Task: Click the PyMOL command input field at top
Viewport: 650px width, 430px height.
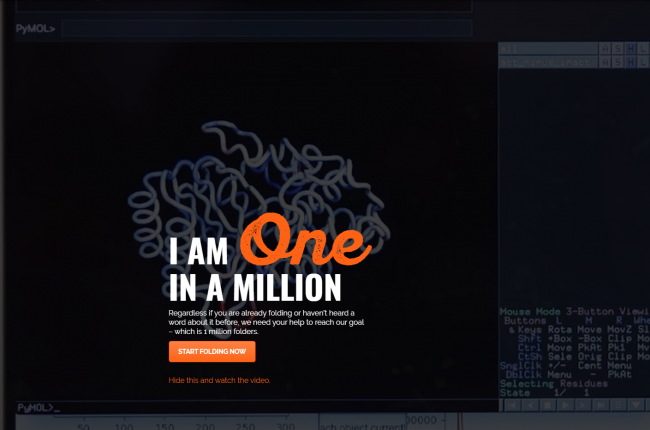Action: (265, 28)
